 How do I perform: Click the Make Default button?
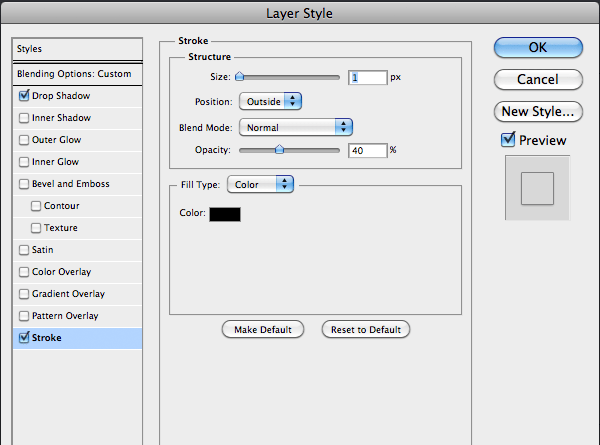point(263,329)
